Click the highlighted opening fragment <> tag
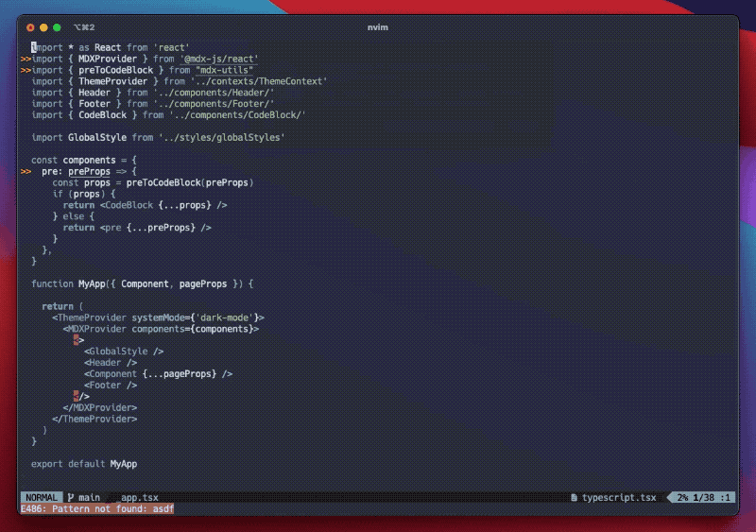This screenshot has height=532, width=756. tap(78, 340)
